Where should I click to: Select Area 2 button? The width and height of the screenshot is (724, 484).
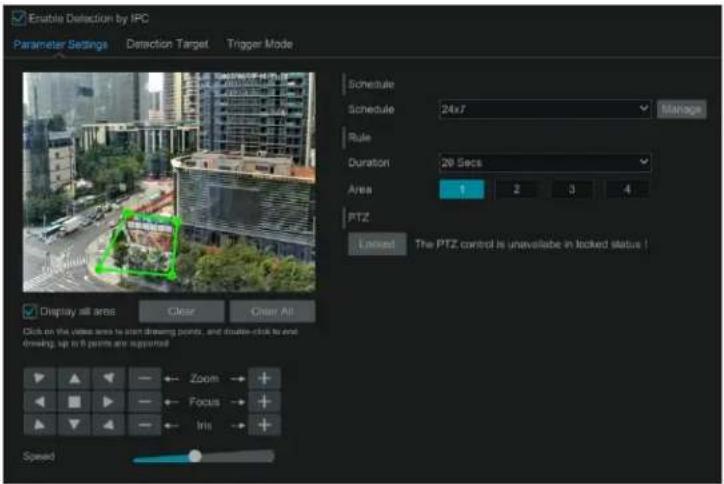tap(517, 189)
